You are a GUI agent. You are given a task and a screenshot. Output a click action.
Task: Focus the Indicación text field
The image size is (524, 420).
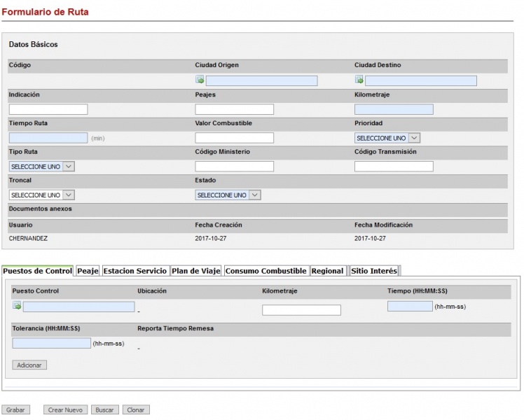point(48,109)
